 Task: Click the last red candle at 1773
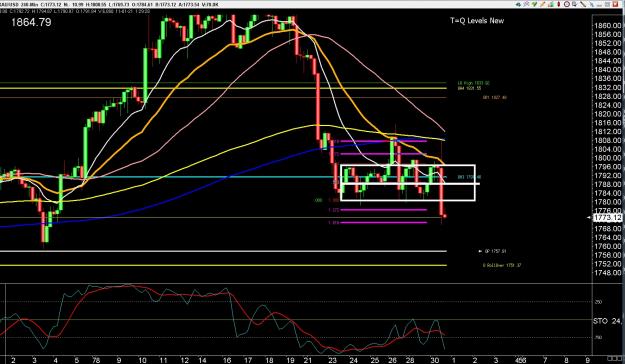tap(444, 216)
